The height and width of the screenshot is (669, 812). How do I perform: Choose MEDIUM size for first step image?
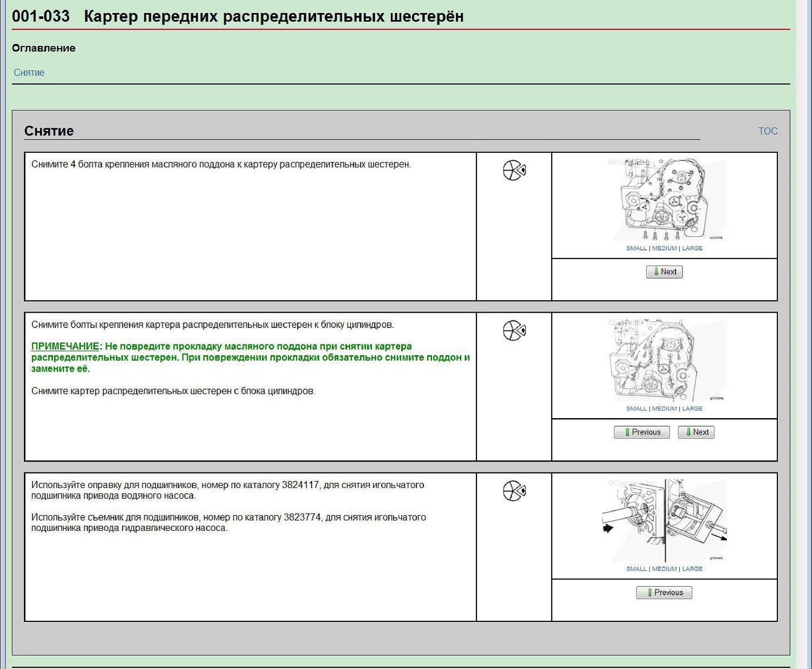664,248
